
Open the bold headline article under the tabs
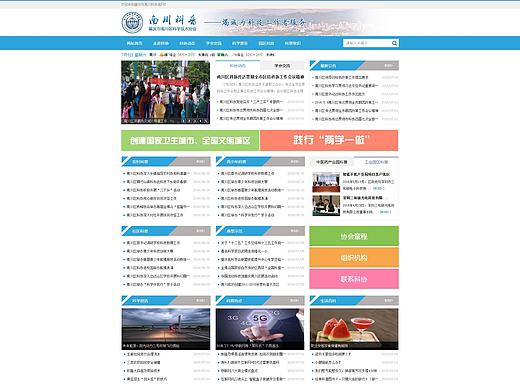pos(260,77)
